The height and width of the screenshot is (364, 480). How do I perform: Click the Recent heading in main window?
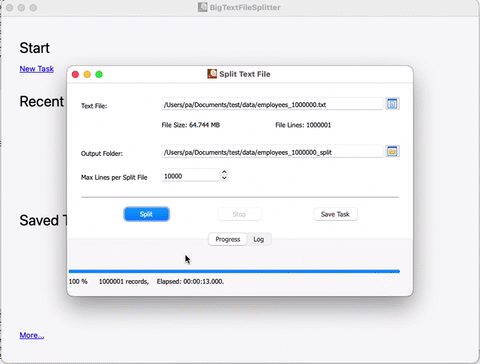[x=42, y=102]
